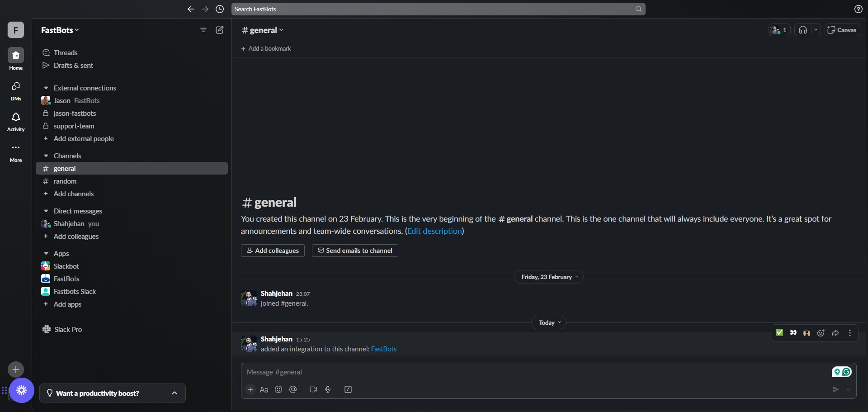Open the More tab in the rail

16,153
